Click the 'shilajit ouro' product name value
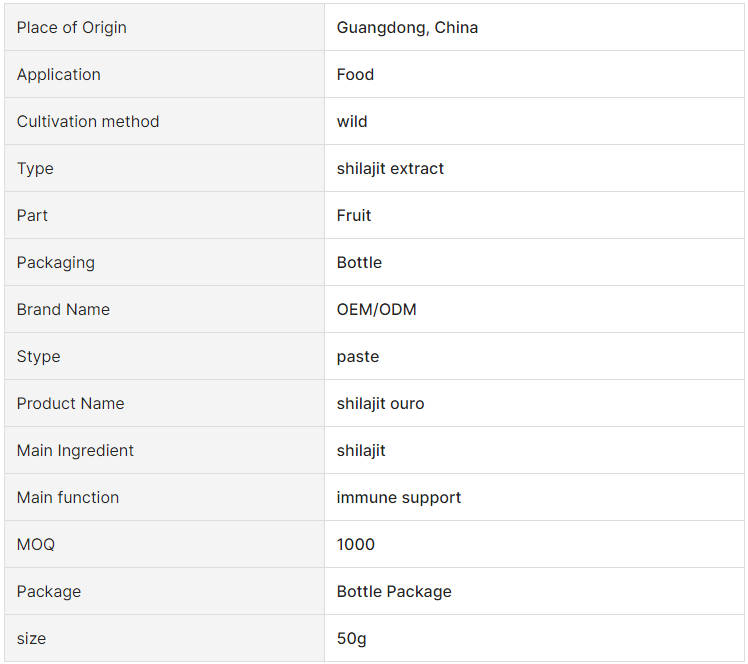Viewport: 748px width, 664px height. (380, 403)
